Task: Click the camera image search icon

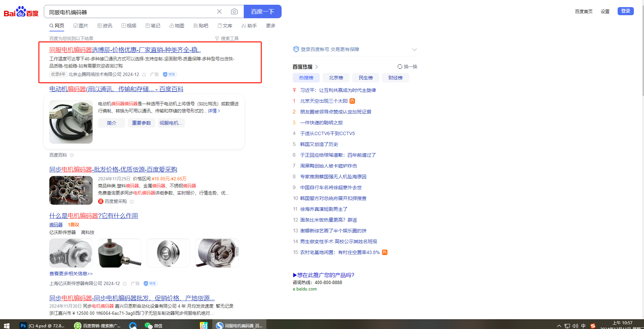Action: [234, 11]
